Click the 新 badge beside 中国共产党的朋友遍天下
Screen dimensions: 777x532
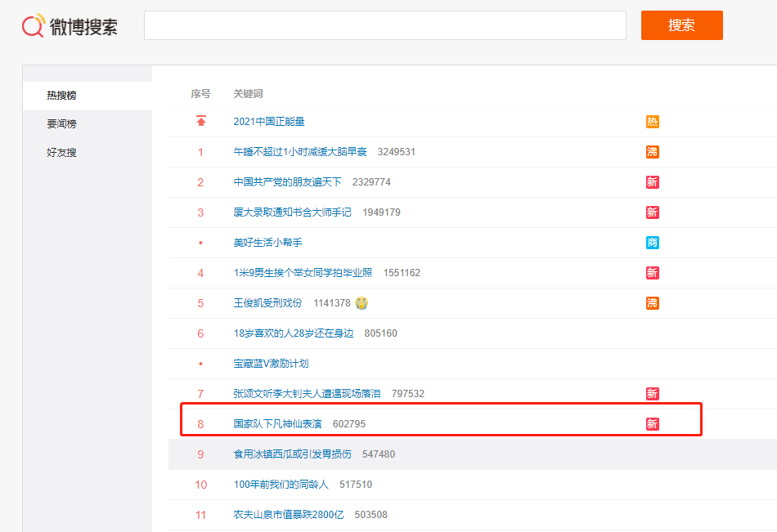click(x=652, y=182)
